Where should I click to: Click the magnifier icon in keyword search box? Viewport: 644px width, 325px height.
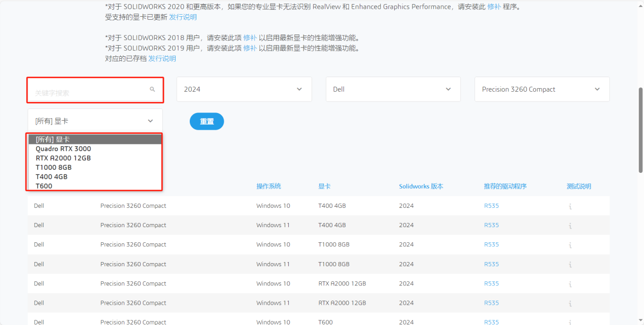(152, 89)
